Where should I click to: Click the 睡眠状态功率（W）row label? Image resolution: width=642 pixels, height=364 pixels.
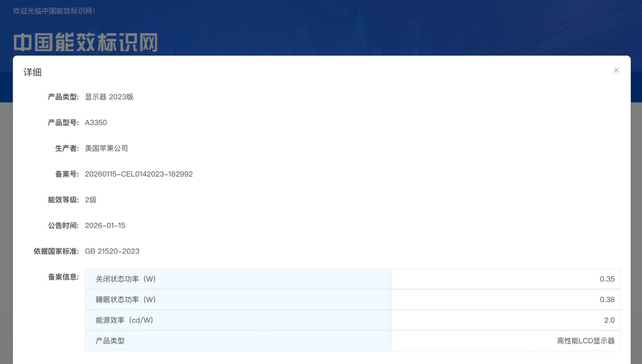click(126, 299)
